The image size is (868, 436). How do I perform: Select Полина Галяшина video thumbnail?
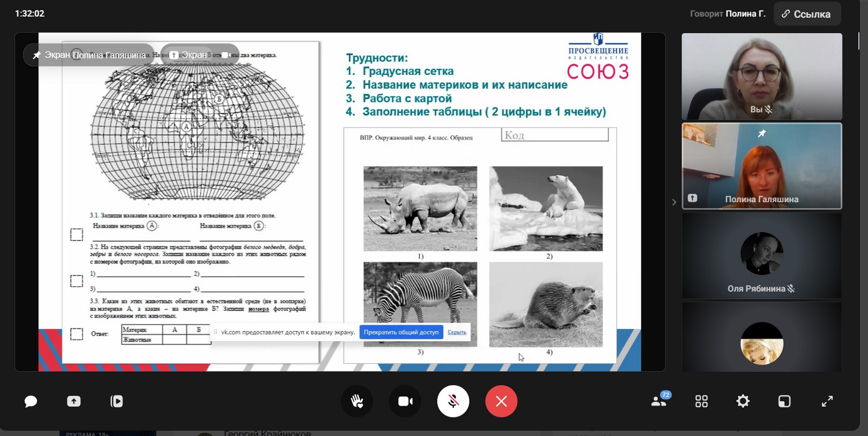click(762, 166)
